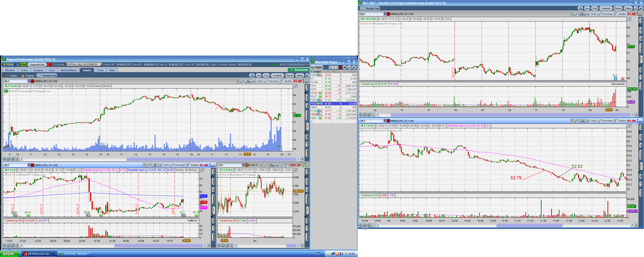Click the wrench icon on HLF 5m chart
The image size is (644, 257).
(x=242, y=81)
